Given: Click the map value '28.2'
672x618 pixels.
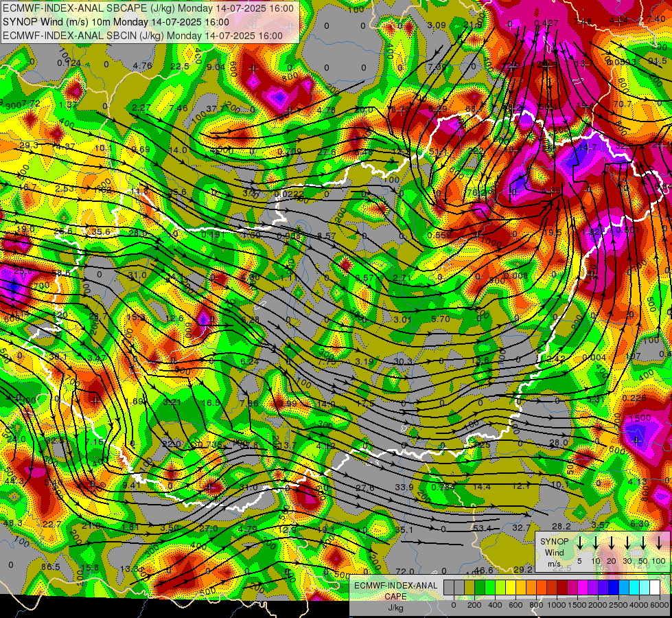Looking at the screenshot, I should point(561,526).
